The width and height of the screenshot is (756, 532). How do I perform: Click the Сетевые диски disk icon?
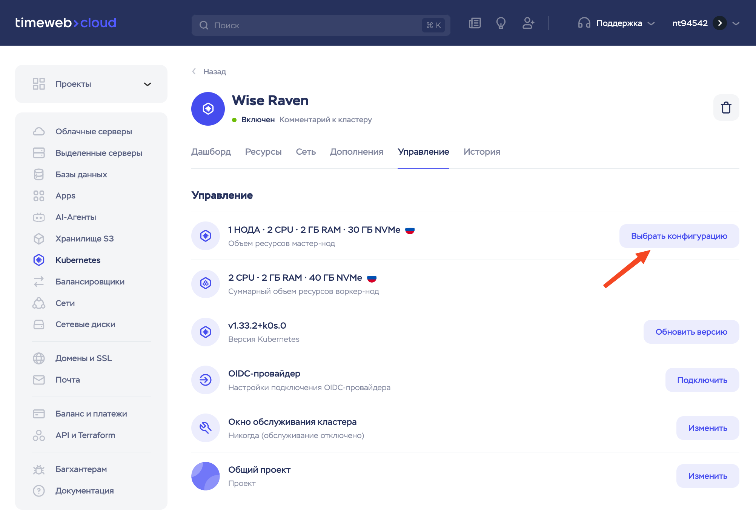coord(39,324)
